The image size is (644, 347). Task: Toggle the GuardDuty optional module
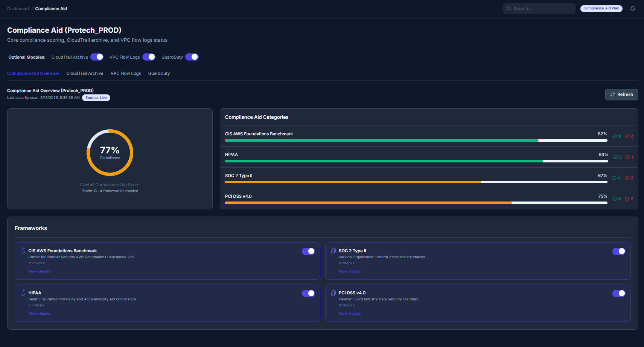[192, 57]
